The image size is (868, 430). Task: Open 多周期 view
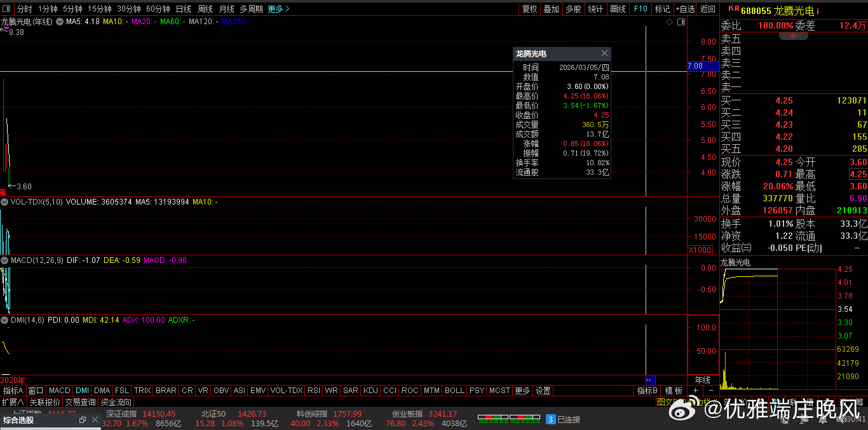251,9
